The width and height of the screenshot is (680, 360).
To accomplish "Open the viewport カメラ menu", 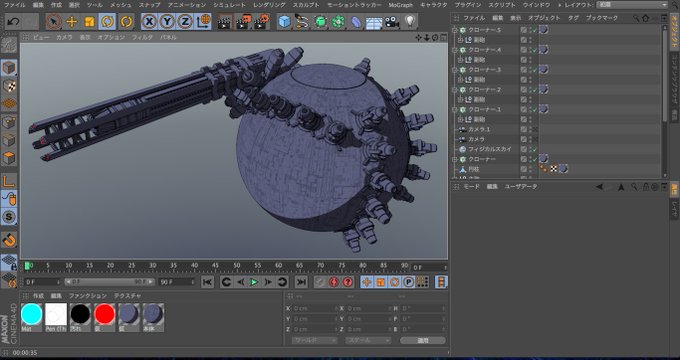I will coord(64,37).
